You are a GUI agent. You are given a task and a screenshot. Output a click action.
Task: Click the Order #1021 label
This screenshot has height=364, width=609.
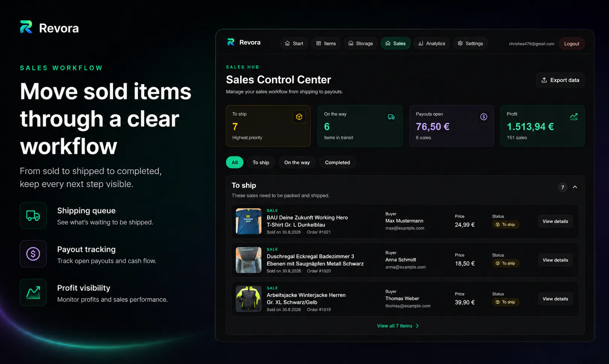point(319,232)
